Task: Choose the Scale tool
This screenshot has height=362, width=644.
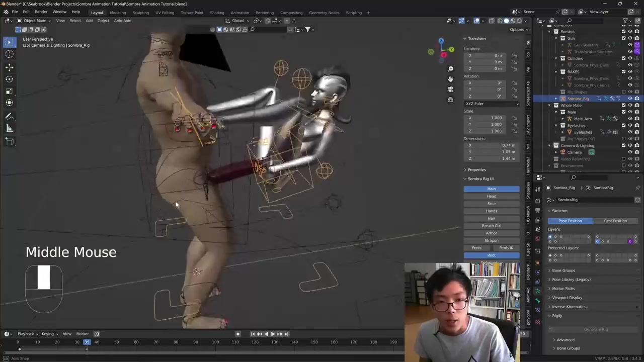Action: coord(9,91)
